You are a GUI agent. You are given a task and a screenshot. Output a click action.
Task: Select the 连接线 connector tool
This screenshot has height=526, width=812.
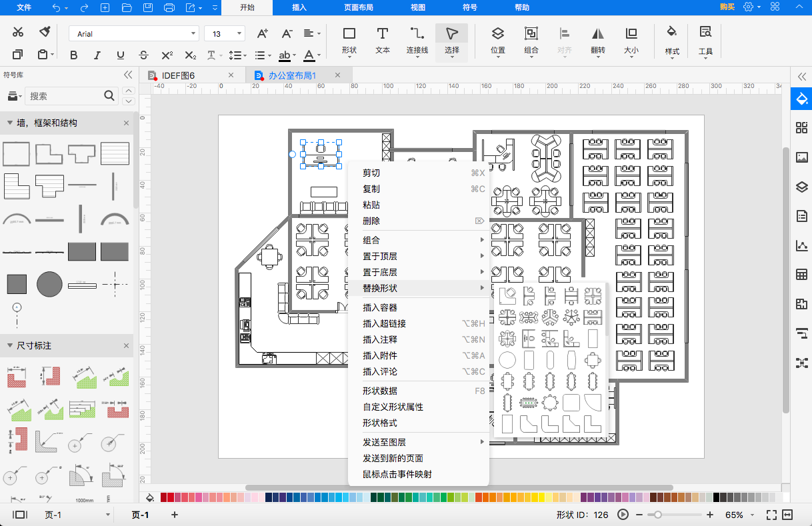(x=417, y=41)
